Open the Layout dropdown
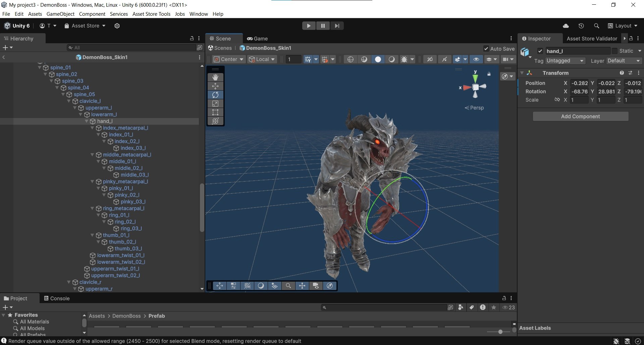644x345 pixels. (623, 26)
